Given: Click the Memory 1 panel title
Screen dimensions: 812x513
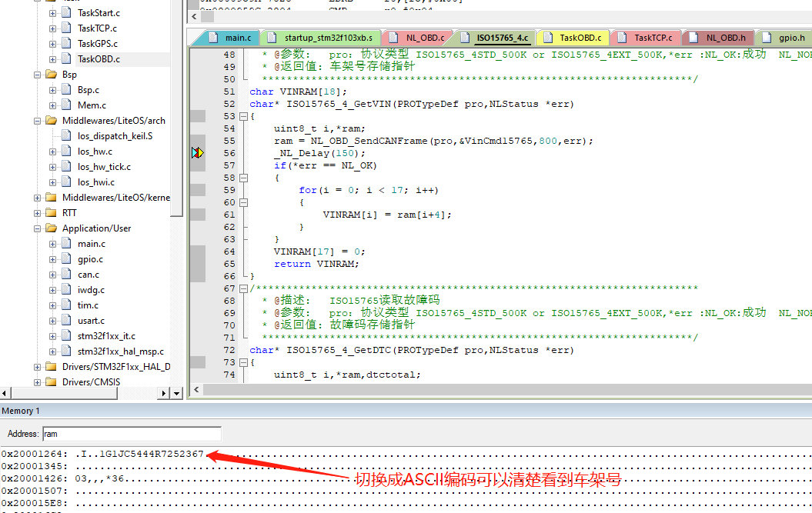Looking at the screenshot, I should [21, 411].
